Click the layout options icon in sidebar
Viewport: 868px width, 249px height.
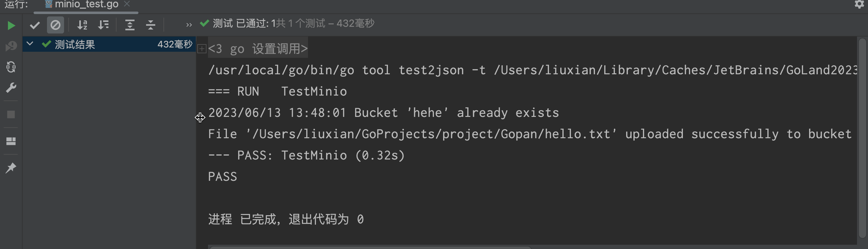coord(11,141)
